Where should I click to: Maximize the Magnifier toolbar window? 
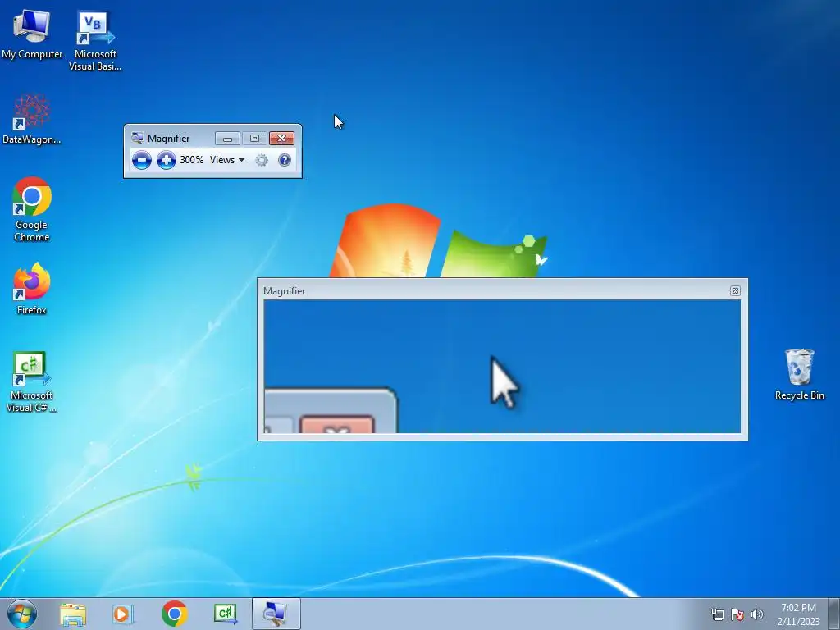click(x=254, y=139)
